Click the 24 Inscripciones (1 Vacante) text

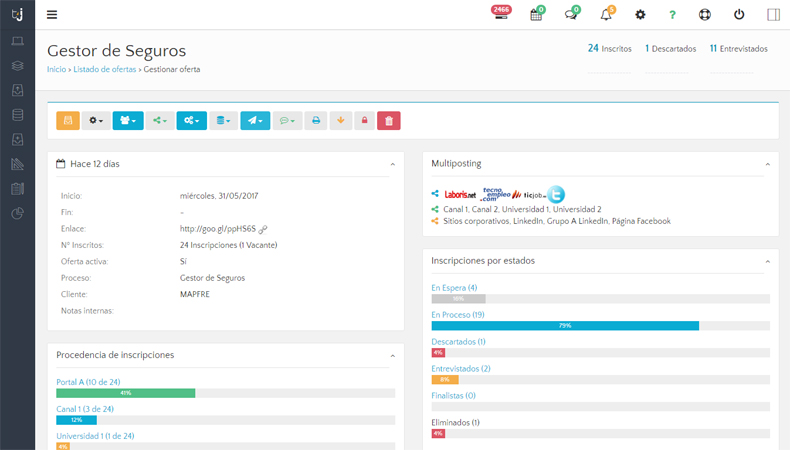(x=228, y=245)
